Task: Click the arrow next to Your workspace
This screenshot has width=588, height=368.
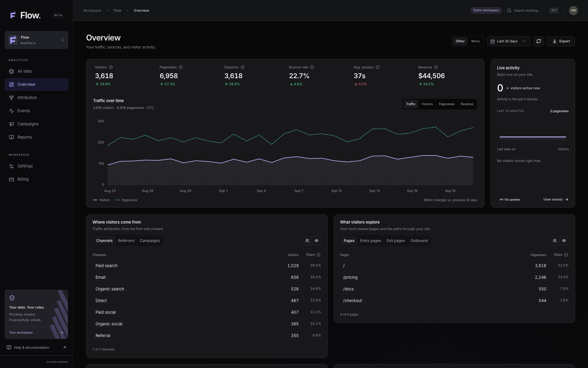Action: (62, 332)
